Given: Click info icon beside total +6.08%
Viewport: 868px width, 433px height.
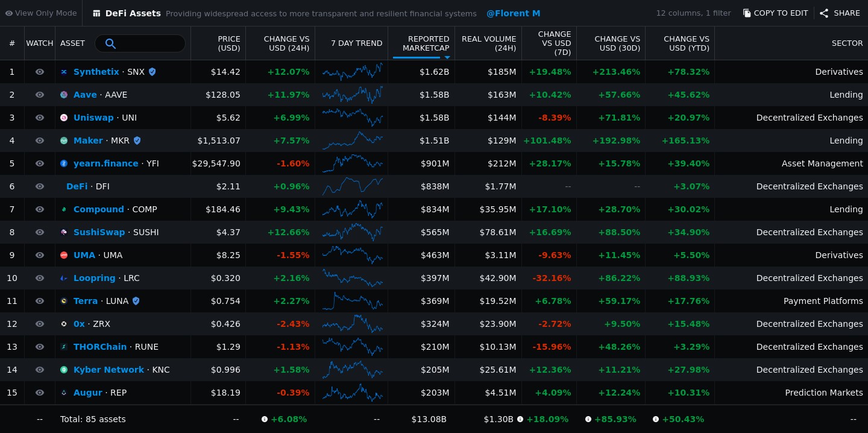Looking at the screenshot, I should [x=265, y=419].
